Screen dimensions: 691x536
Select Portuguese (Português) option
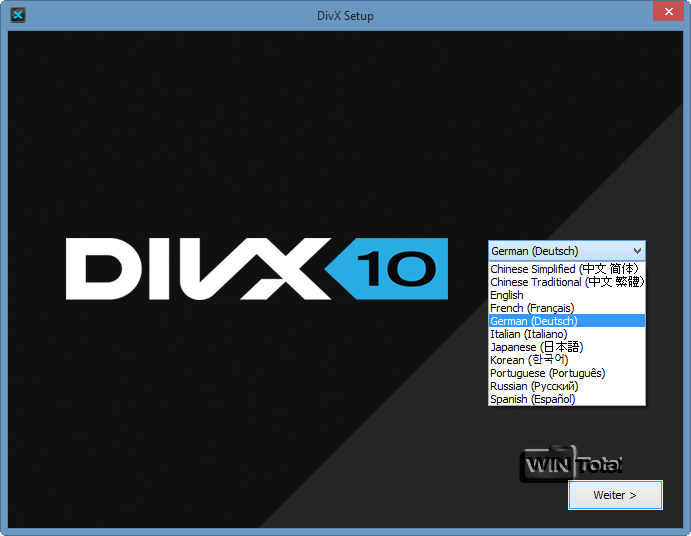567,373
